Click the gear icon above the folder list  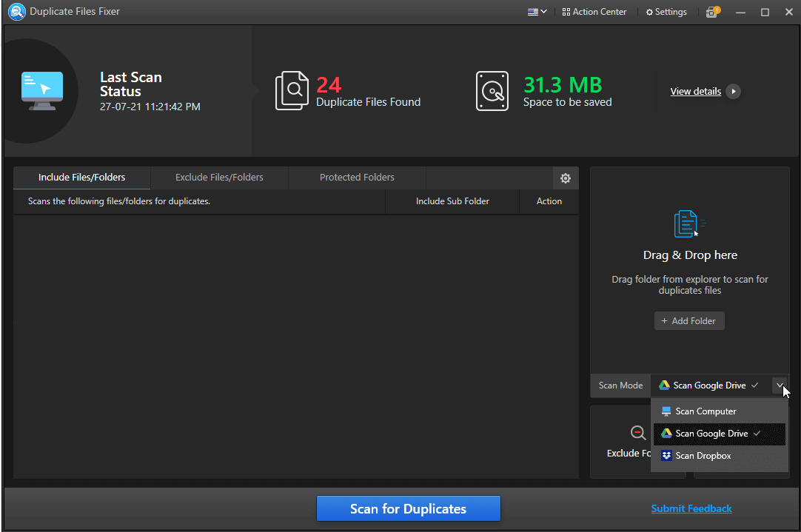(566, 178)
